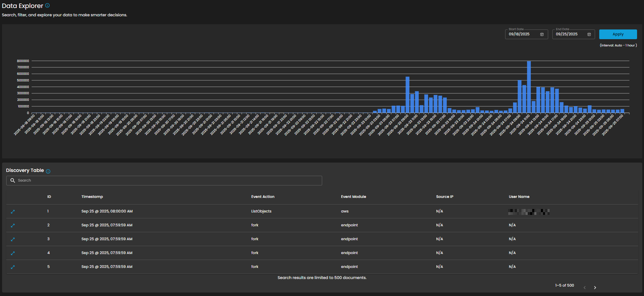644x296 pixels.
Task: Expand row 4 using its arrow icon
Action: pos(13,253)
